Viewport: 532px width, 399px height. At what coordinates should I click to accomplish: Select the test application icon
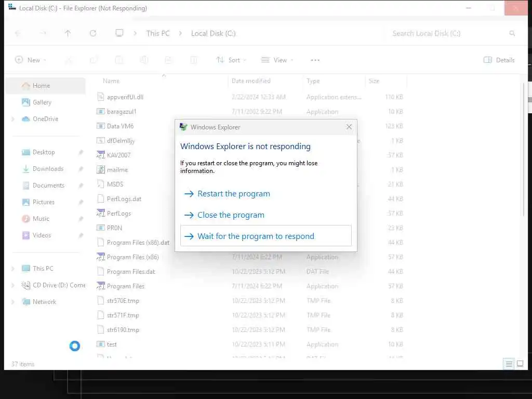tap(100, 344)
